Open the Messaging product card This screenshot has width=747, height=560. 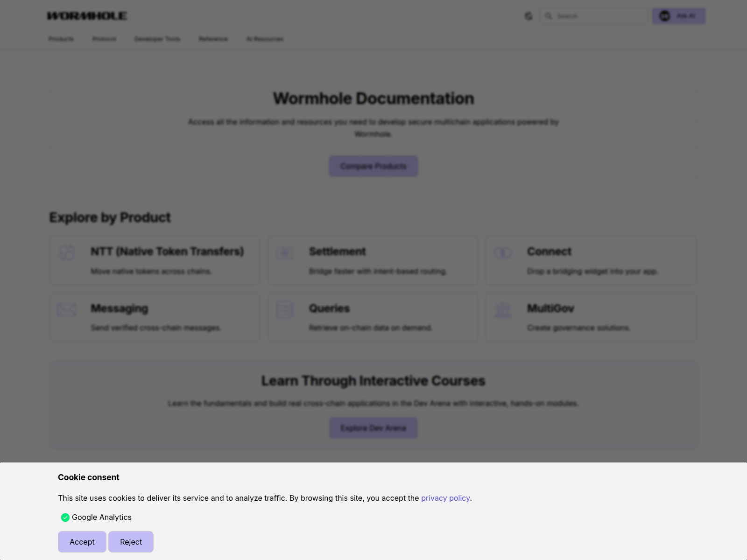(x=155, y=317)
